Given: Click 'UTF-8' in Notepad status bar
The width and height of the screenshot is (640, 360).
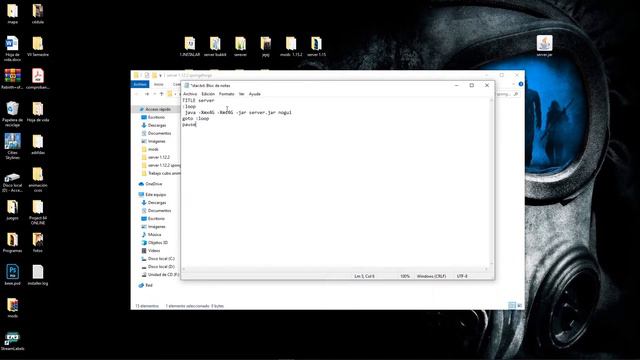Looking at the screenshot, I should pyautogui.click(x=462, y=276).
